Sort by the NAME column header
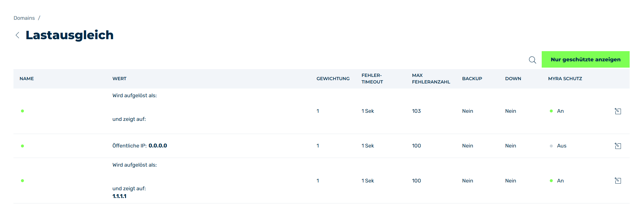This screenshot has height=204, width=644. [x=27, y=79]
